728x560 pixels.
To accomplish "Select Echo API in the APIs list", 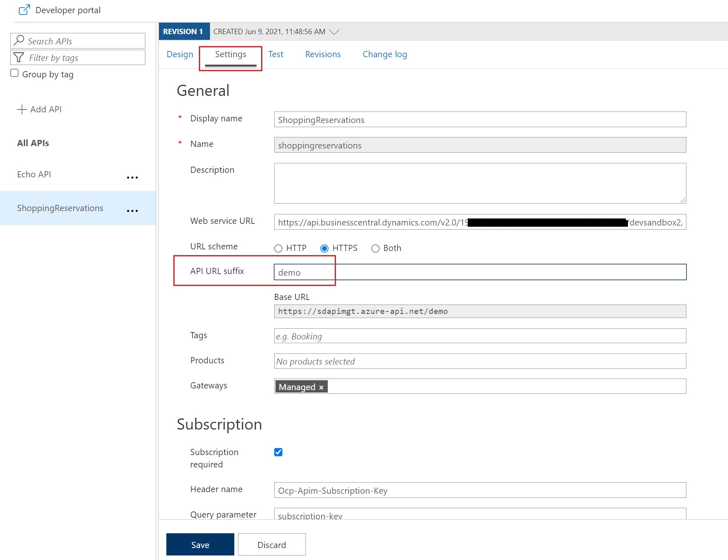I will (x=34, y=174).
